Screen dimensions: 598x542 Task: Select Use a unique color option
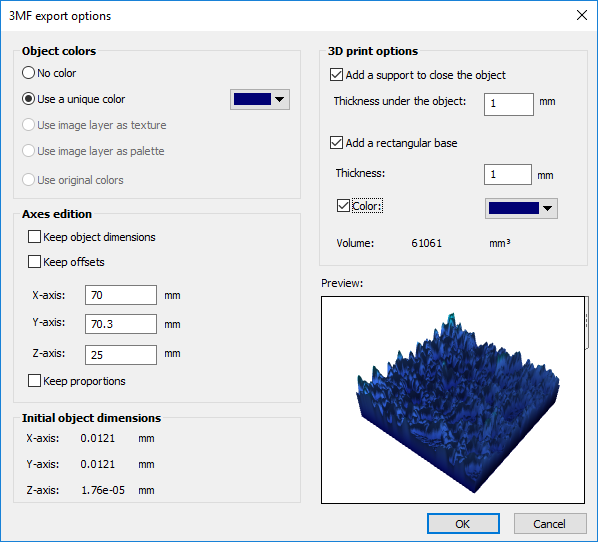click(29, 99)
